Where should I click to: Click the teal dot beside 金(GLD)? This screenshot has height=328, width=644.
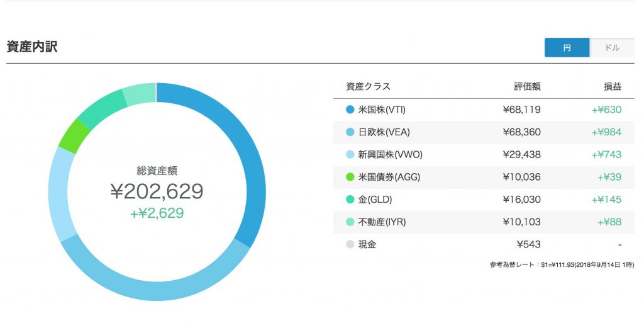350,200
